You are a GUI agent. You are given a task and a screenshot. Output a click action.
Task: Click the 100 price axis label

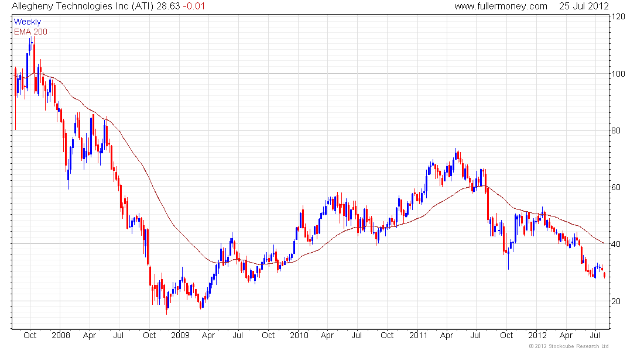tap(619, 74)
